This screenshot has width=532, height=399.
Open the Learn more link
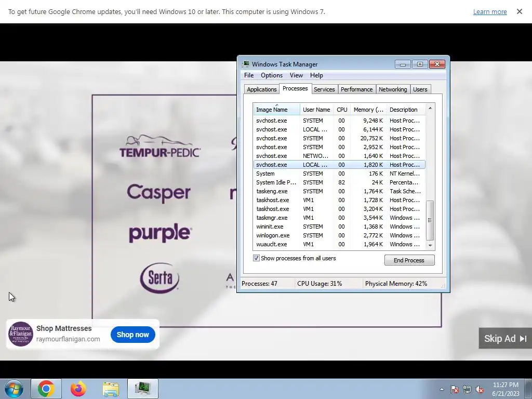[x=490, y=12]
